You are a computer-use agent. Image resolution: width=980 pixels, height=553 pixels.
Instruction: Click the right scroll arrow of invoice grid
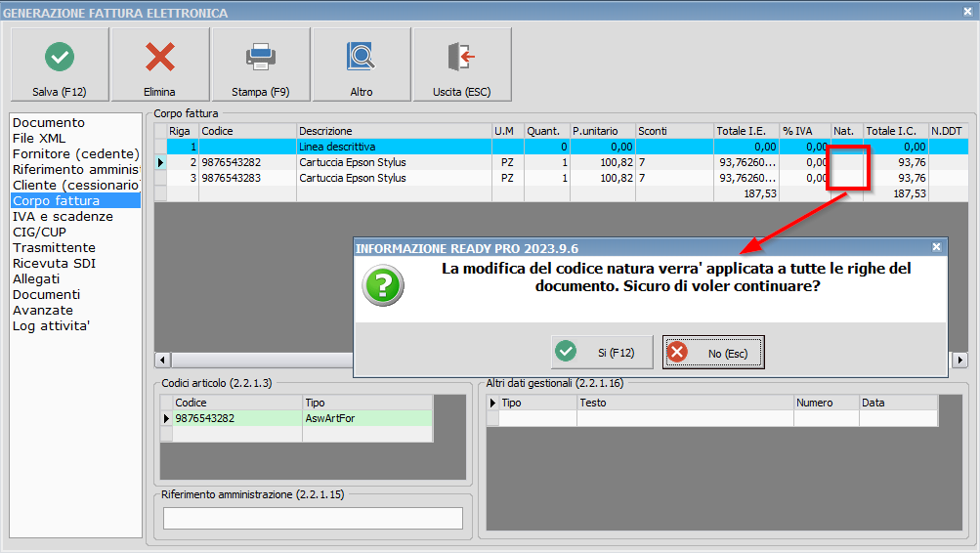point(960,360)
